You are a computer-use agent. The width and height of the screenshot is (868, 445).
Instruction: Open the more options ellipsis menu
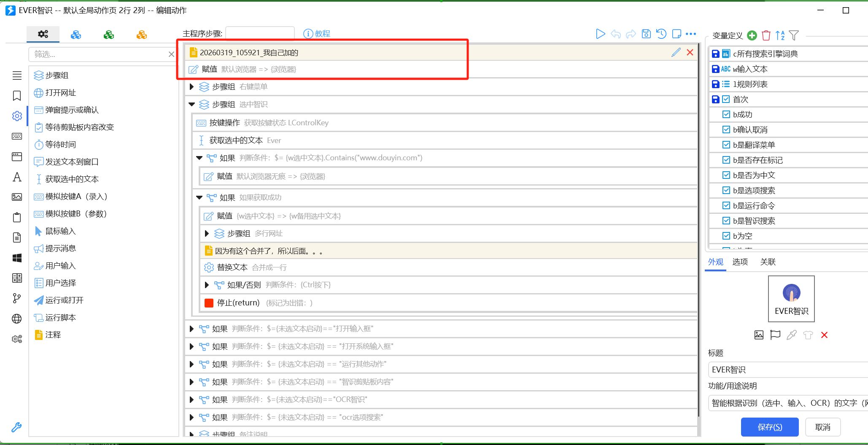click(691, 34)
